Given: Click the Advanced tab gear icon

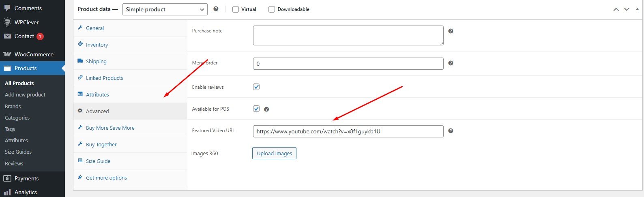Looking at the screenshot, I should pos(80,111).
